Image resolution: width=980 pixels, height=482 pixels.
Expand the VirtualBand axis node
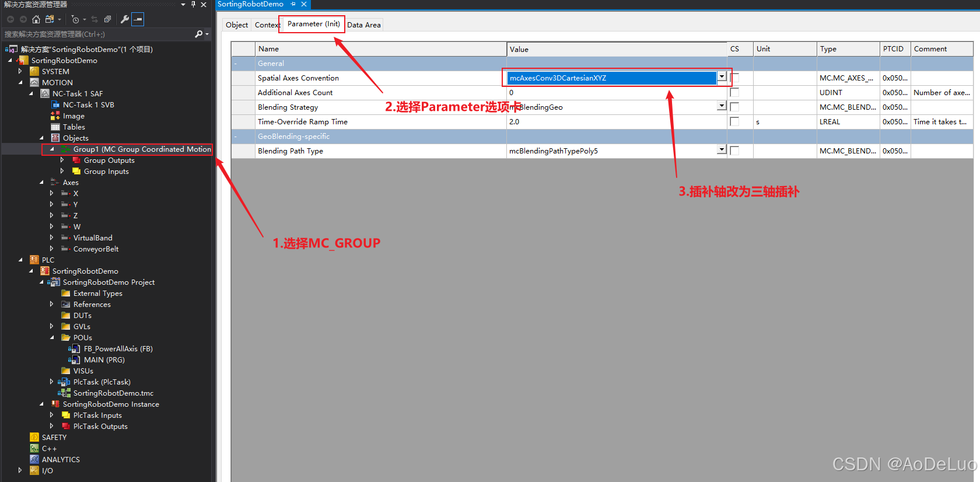click(51, 237)
